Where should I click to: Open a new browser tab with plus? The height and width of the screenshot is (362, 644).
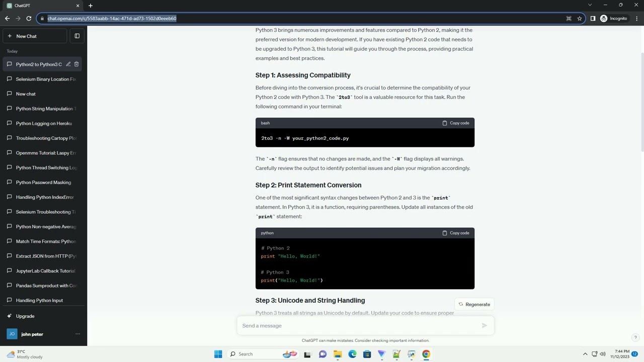[91, 6]
